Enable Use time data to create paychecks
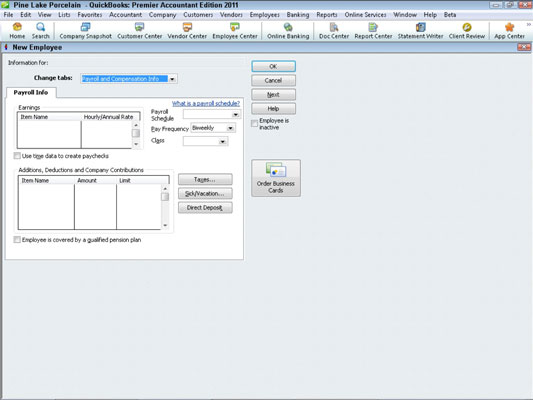Viewport: 533px width, 400px height. [17, 156]
